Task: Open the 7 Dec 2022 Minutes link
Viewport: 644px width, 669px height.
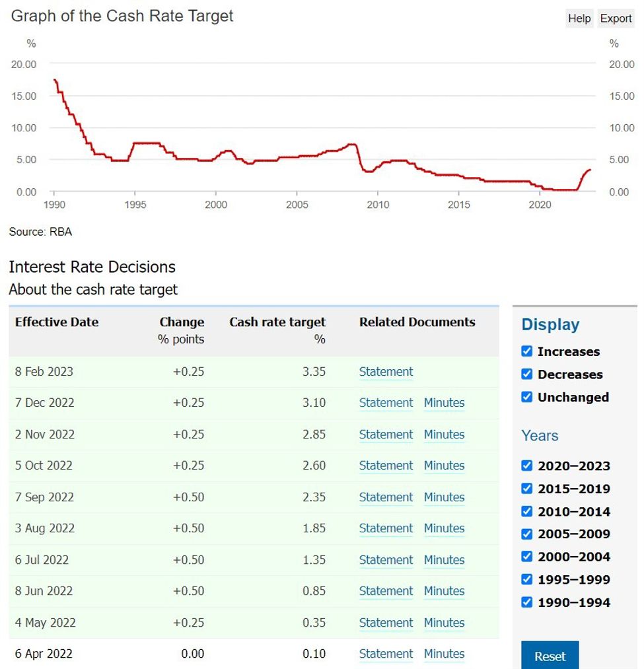Action: pyautogui.click(x=444, y=403)
